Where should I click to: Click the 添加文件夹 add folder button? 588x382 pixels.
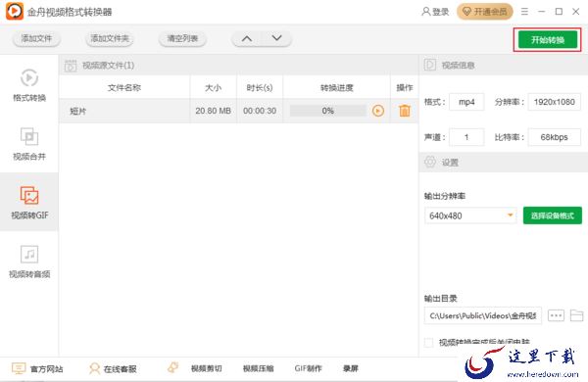[110, 38]
